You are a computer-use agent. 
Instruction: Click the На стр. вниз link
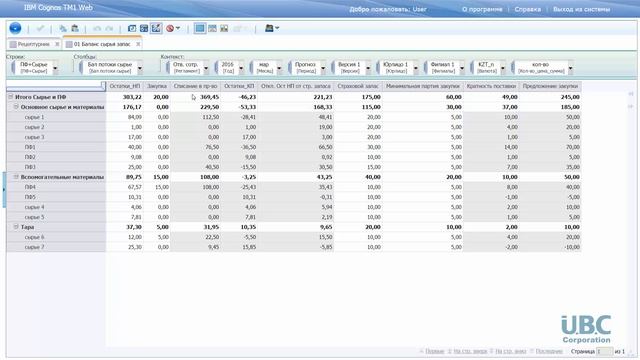click(x=511, y=351)
